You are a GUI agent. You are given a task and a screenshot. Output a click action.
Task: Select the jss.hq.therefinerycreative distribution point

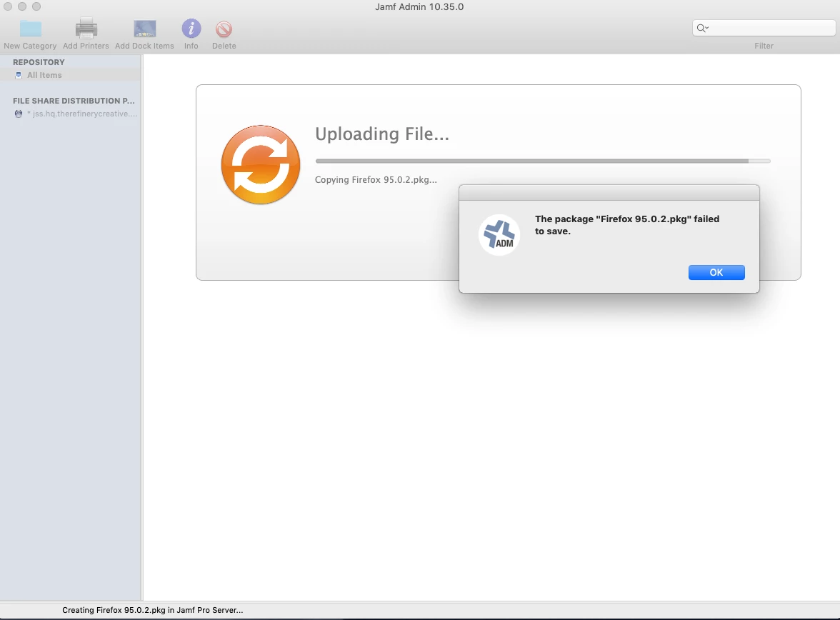[x=83, y=114]
